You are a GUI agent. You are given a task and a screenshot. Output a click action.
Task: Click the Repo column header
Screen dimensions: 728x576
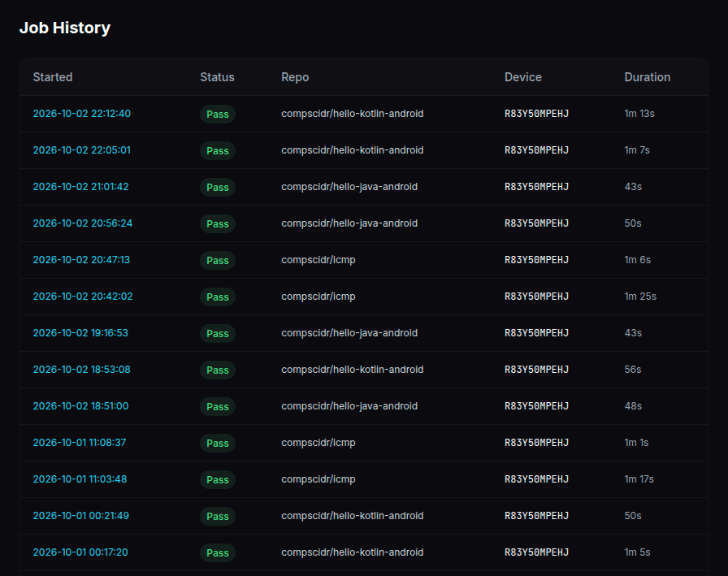click(x=295, y=77)
